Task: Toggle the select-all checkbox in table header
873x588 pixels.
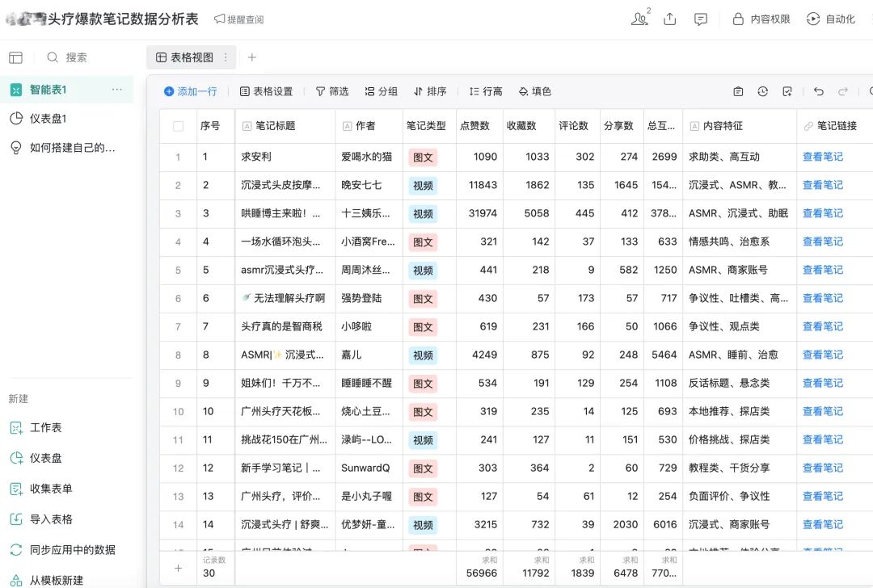Action: [178, 126]
